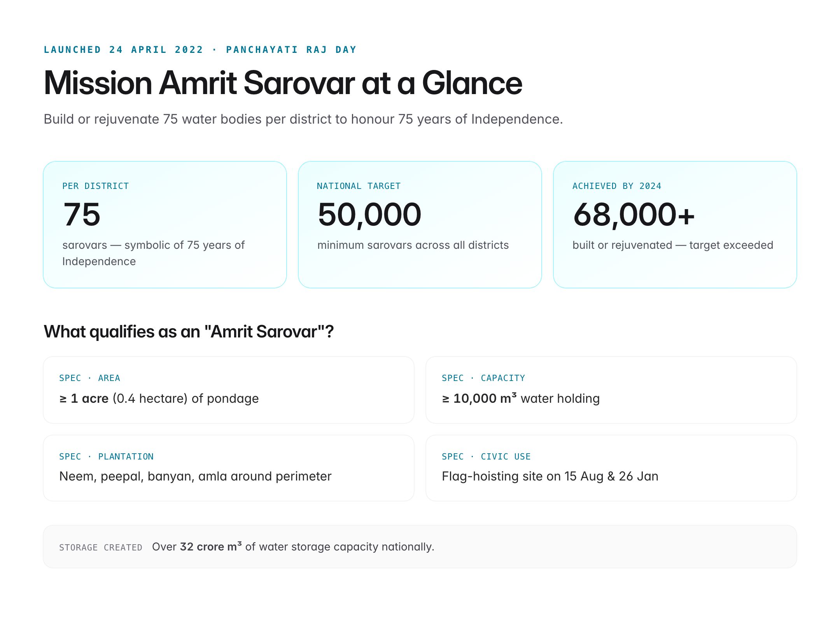
Task: Click the What qualifies as an Amrit Sarovar heading
Action: point(189,332)
